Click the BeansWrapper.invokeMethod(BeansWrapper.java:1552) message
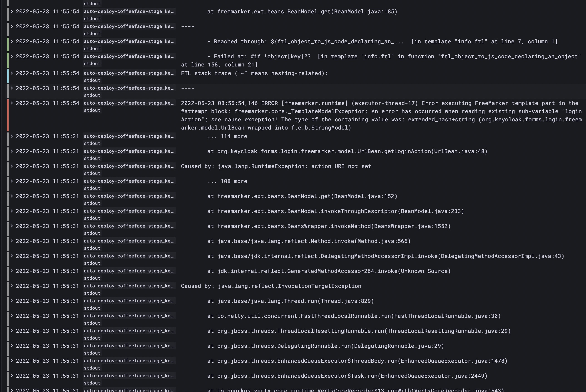 tap(329, 226)
